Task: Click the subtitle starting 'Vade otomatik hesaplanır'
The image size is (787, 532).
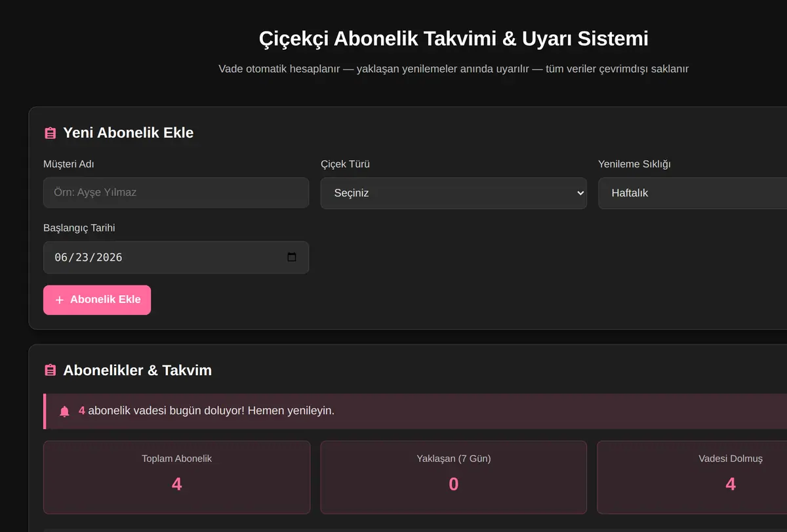Action: (454, 68)
